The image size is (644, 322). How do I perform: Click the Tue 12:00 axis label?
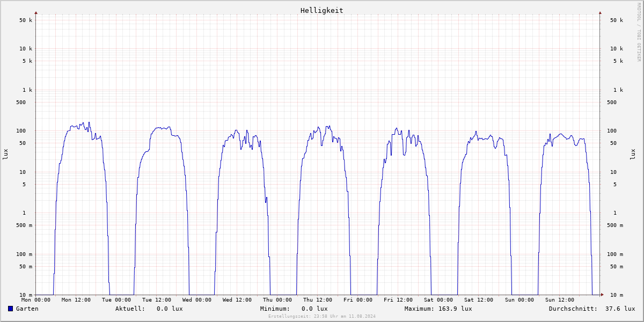[157, 300]
